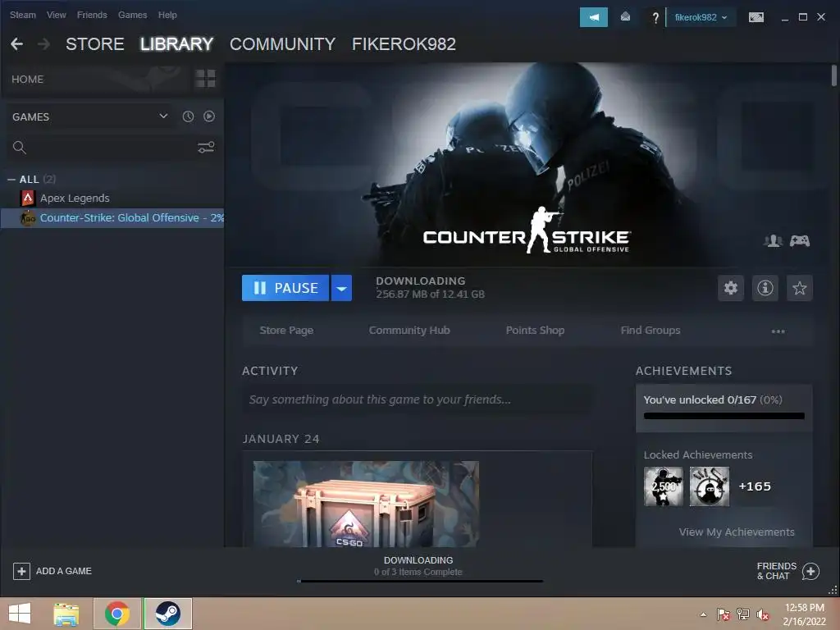This screenshot has width=840, height=630.
Task: Open the more links ellipsis menu
Action: pyautogui.click(x=778, y=331)
